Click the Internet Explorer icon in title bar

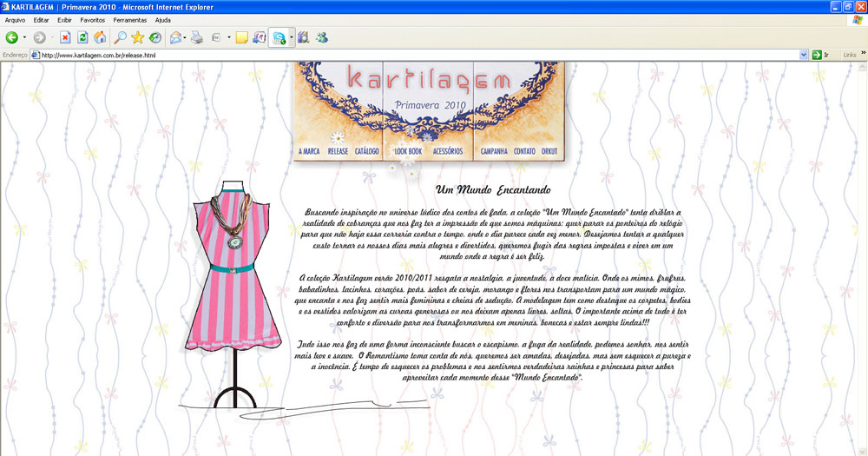5,7
